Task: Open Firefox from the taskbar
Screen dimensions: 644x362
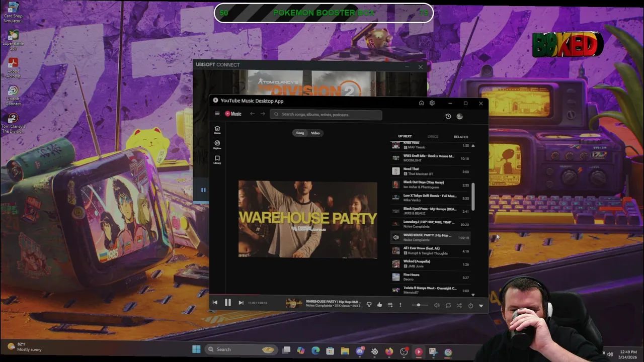Action: click(x=389, y=351)
